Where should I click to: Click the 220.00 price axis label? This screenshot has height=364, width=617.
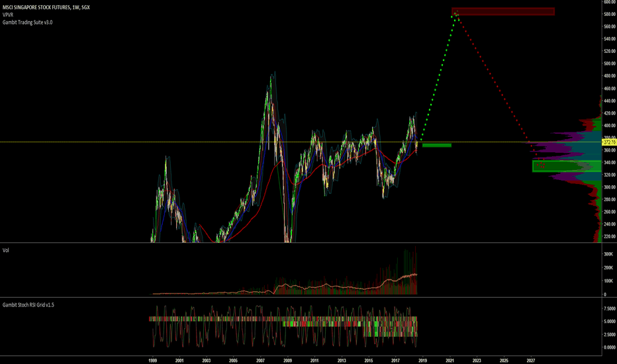point(610,236)
